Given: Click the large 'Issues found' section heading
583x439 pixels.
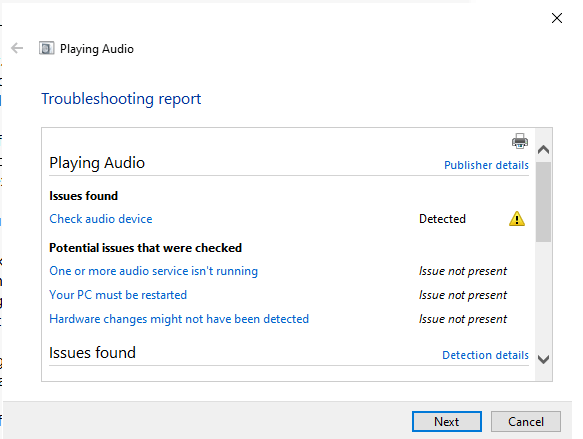Looking at the screenshot, I should pos(93,352).
